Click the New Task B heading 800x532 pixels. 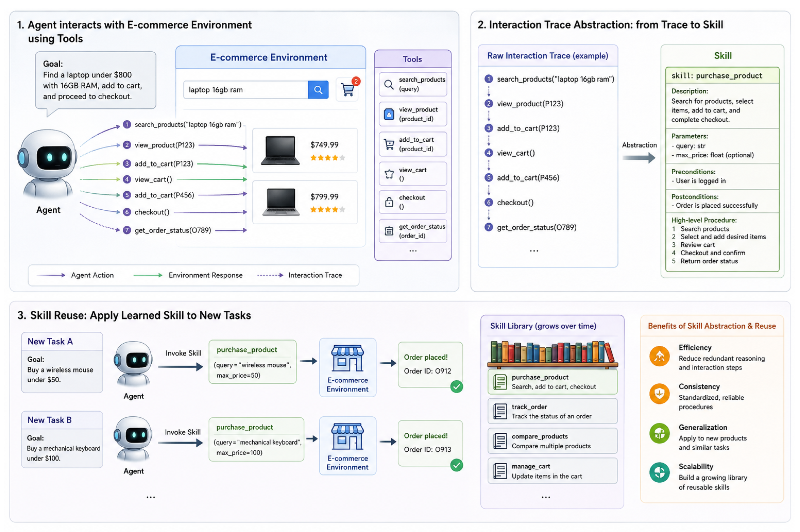coord(49,420)
